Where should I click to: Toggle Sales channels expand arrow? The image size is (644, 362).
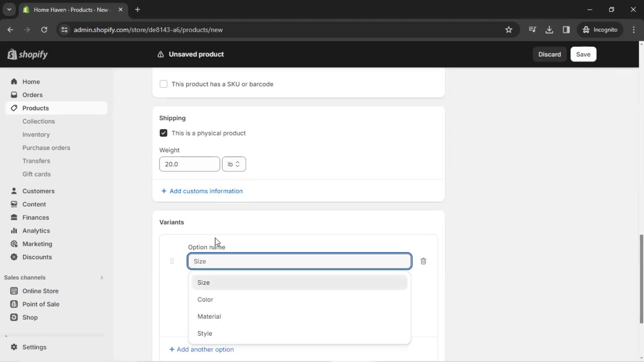coord(101,278)
